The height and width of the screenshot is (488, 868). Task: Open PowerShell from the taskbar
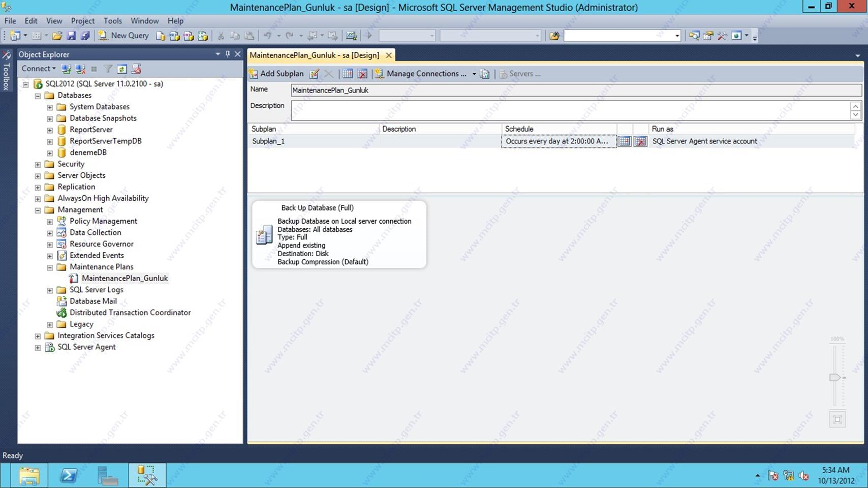coord(69,475)
